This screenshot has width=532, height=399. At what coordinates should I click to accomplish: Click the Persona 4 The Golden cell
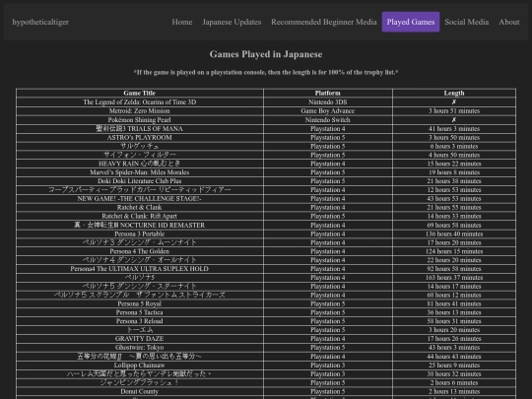140,251
